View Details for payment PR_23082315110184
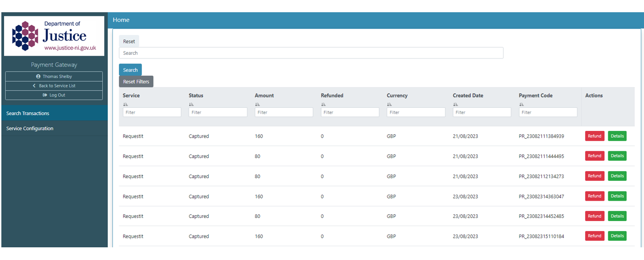 click(617, 236)
